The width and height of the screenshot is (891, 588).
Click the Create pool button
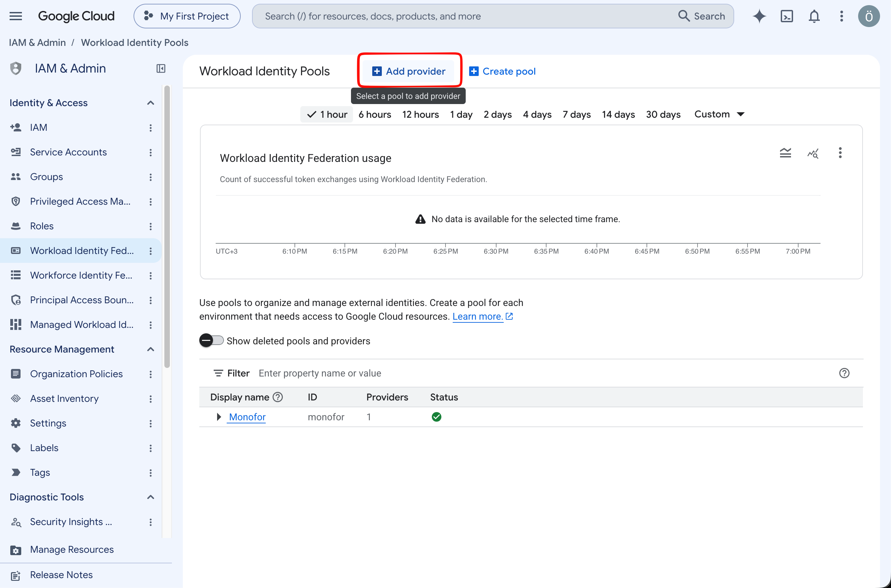(502, 71)
